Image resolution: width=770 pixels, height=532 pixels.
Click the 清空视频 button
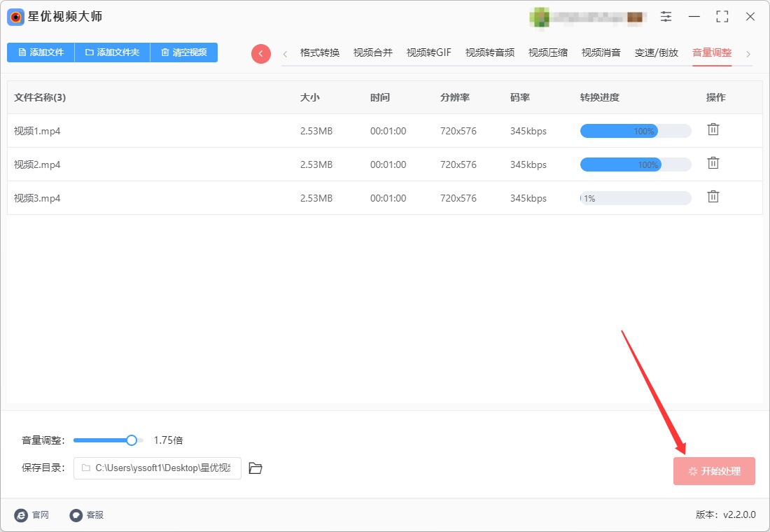tap(183, 52)
